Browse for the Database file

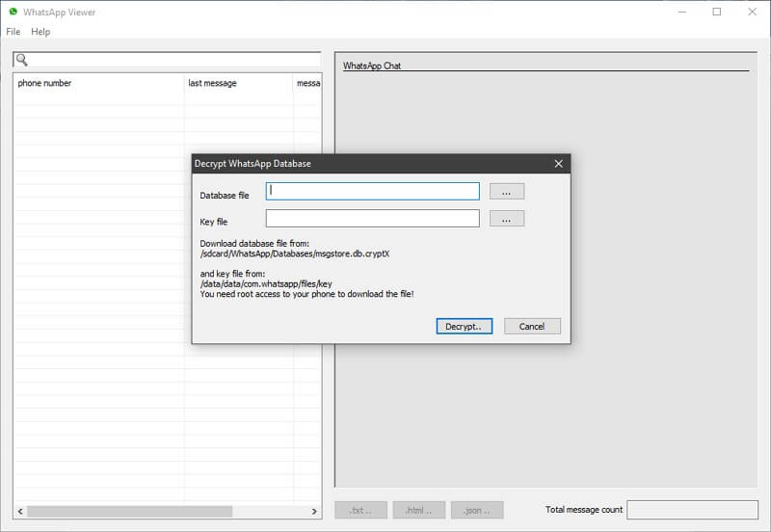coord(506,191)
